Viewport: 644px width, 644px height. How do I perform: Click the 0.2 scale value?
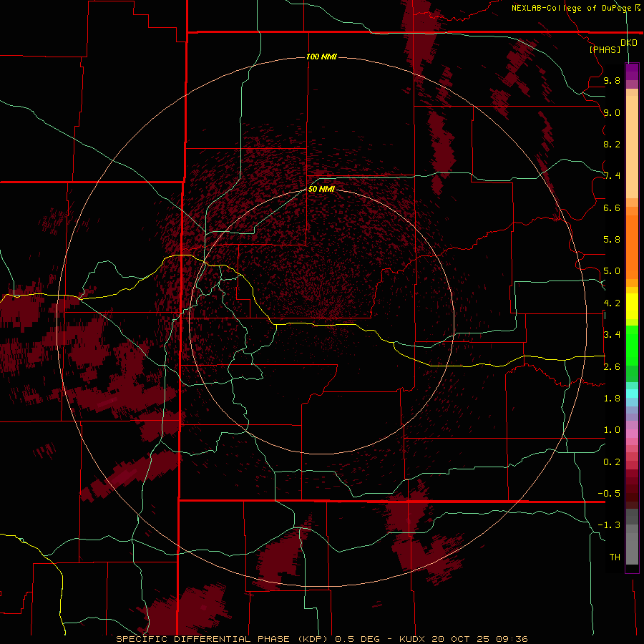pos(612,462)
